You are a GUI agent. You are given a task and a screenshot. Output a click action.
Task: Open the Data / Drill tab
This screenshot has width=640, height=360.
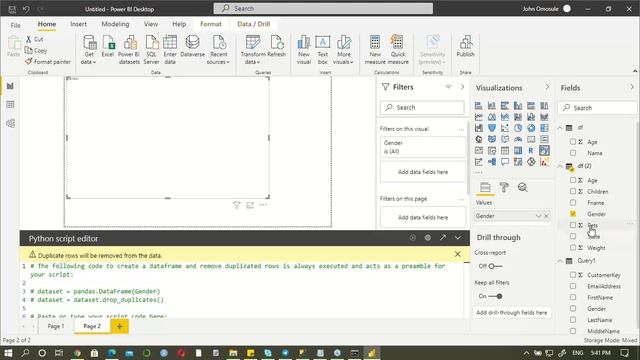coord(253,24)
